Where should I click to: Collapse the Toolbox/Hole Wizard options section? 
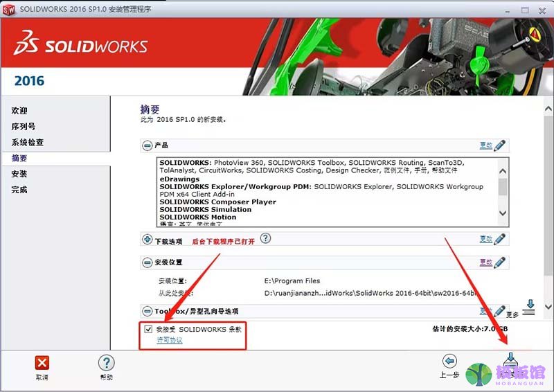[x=147, y=312]
